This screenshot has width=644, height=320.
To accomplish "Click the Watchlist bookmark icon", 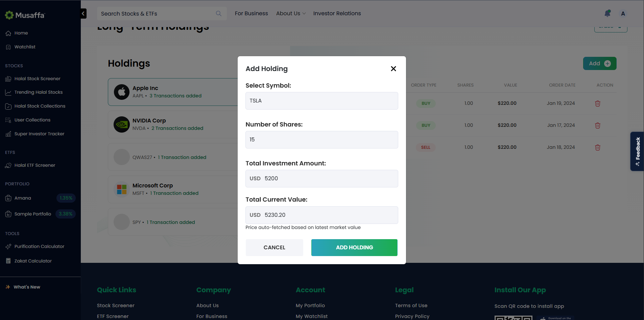I will 8,47.
